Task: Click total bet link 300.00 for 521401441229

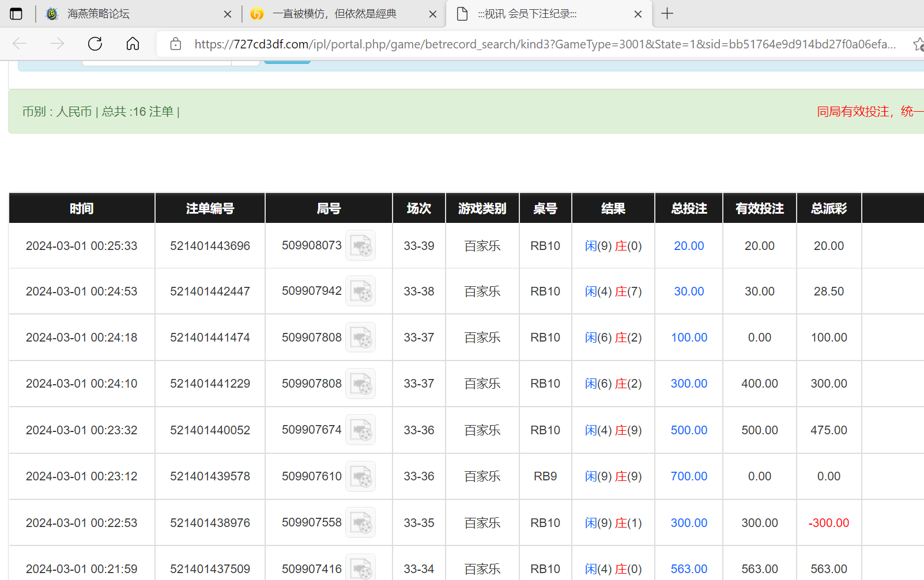Action: coord(689,384)
